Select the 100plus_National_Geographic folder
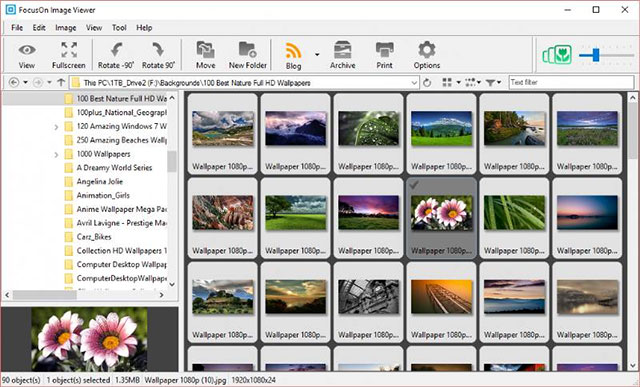 tap(116, 112)
